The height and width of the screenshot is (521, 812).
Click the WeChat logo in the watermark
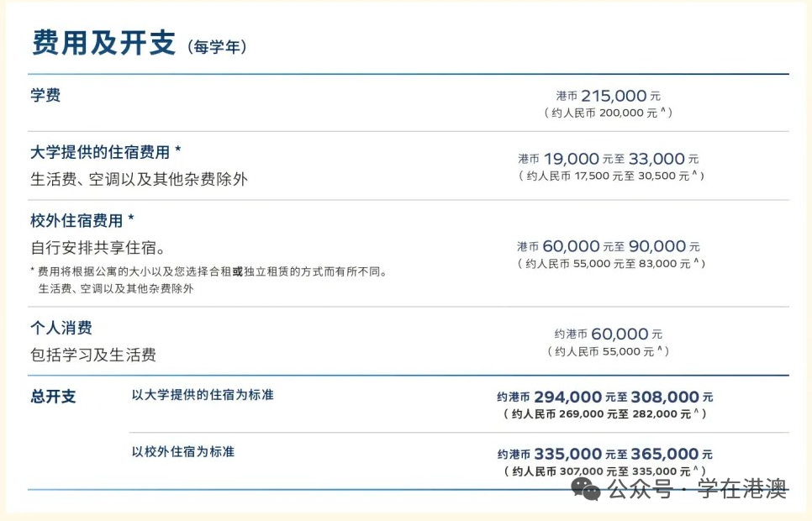pyautogui.click(x=586, y=488)
